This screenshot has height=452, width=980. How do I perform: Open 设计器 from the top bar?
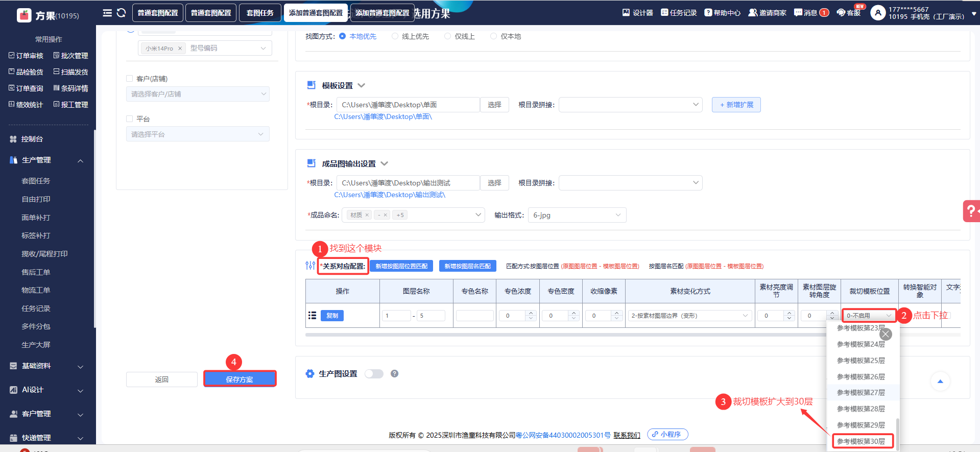point(637,13)
